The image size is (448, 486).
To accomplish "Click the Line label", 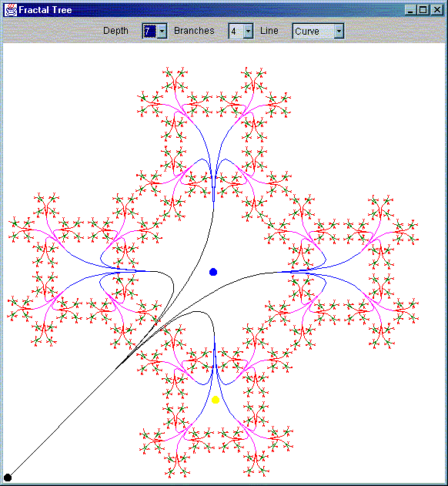I will (269, 31).
